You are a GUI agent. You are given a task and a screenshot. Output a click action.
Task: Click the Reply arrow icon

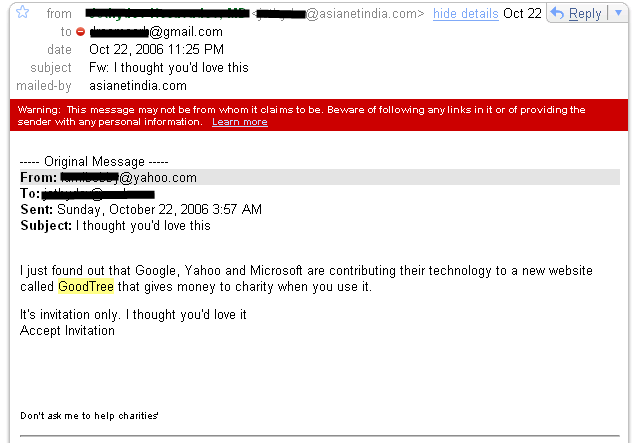557,14
